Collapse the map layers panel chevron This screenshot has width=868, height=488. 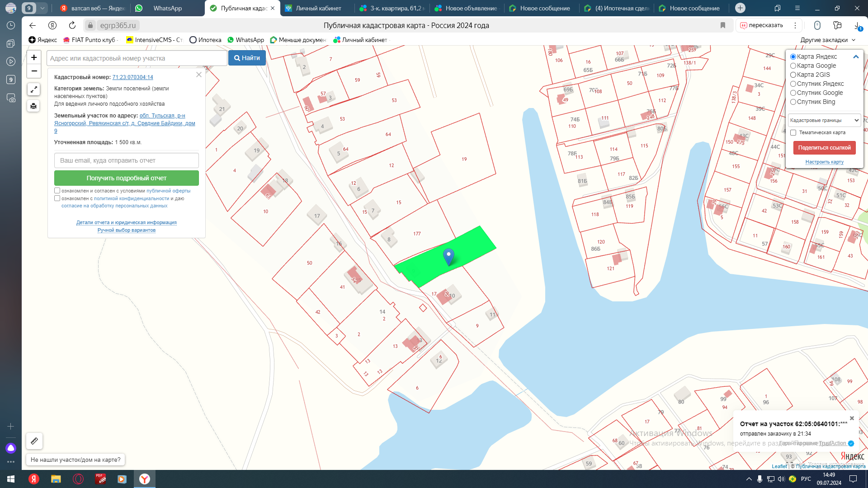click(855, 57)
